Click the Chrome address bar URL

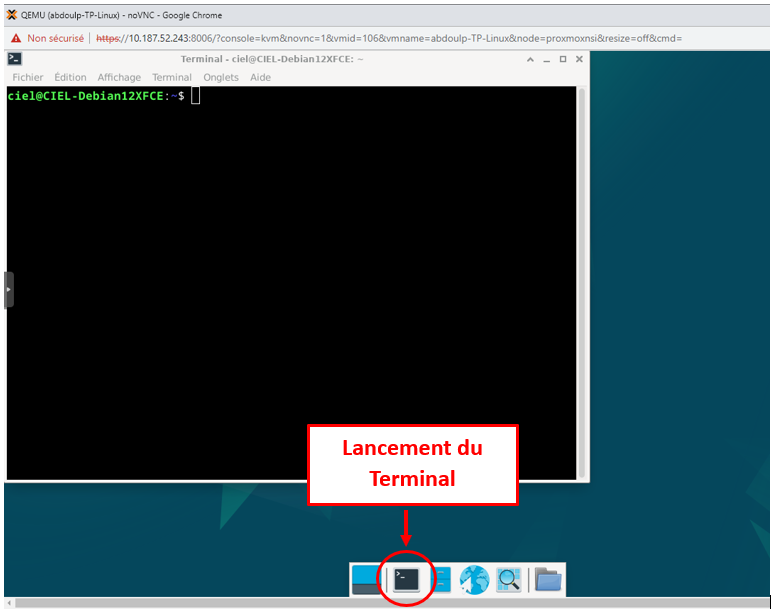[389, 38]
